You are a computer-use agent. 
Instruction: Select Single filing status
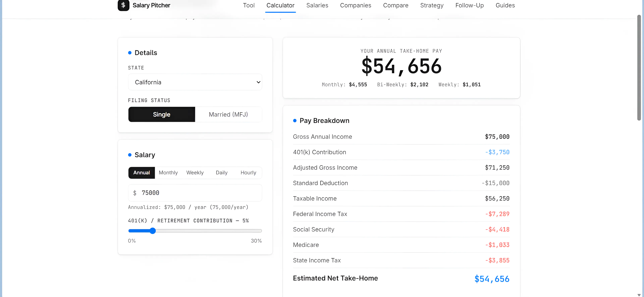coord(162,114)
